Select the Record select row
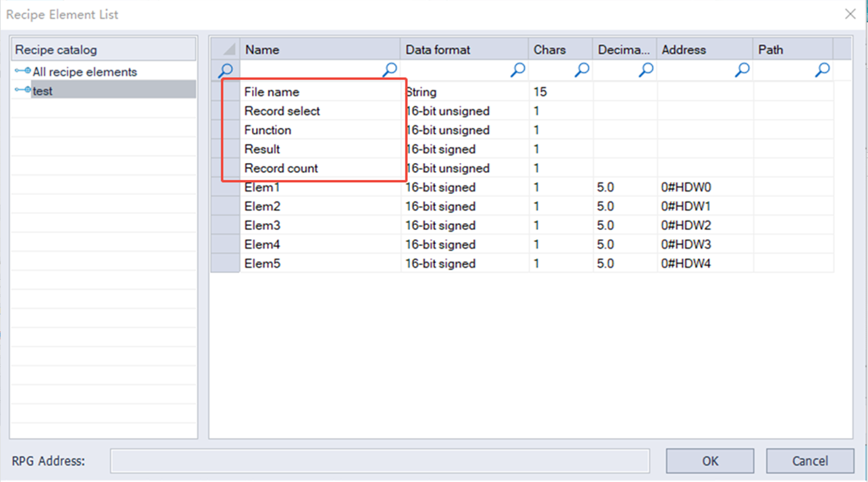868x482 pixels. click(522, 111)
